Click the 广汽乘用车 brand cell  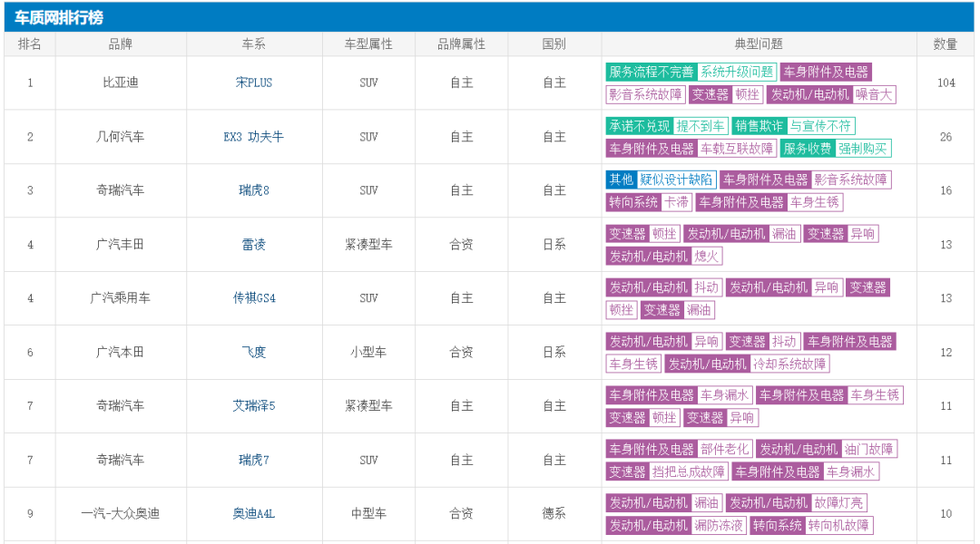(121, 298)
